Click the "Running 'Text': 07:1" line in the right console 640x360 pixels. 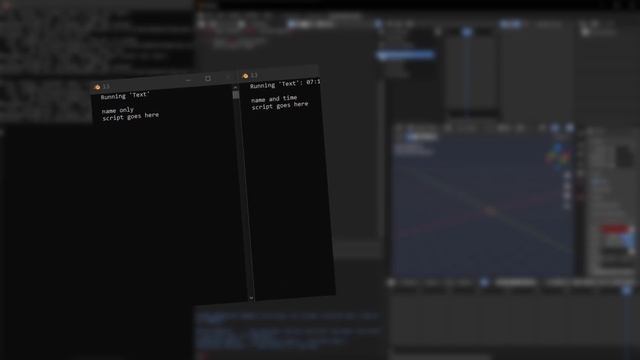285,84
